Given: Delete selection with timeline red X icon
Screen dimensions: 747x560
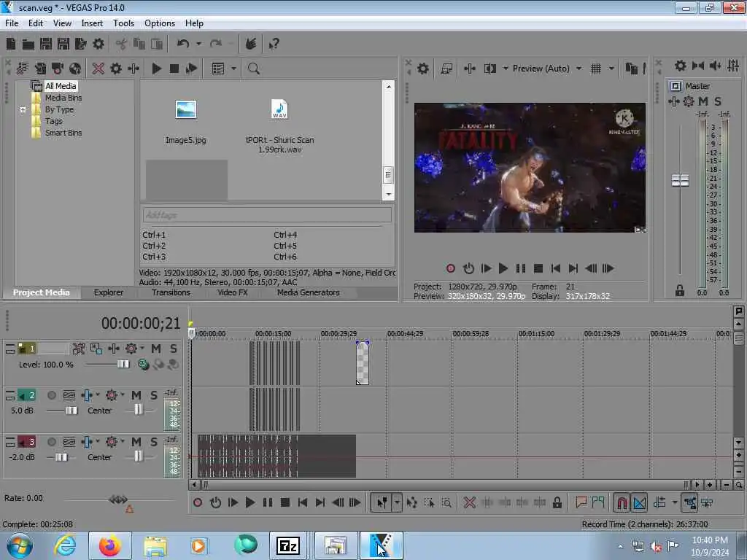Looking at the screenshot, I should 469,502.
